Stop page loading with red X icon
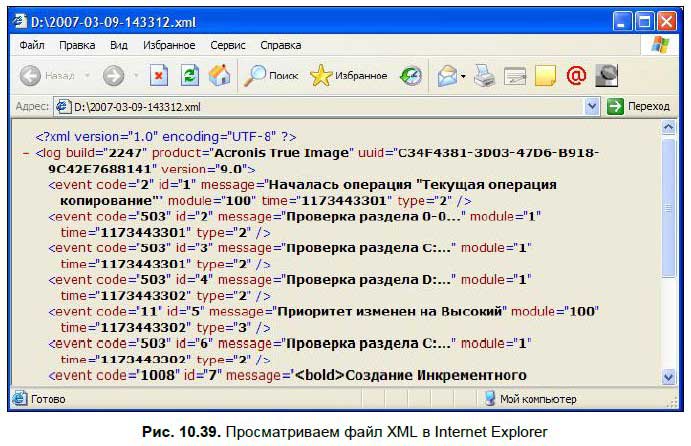 click(x=159, y=76)
